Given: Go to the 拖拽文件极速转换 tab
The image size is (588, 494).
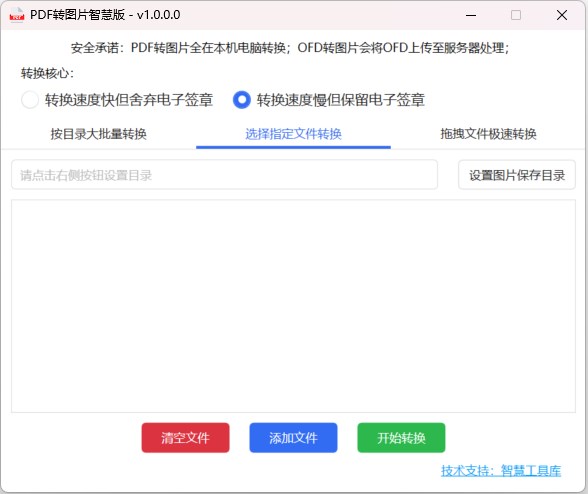Looking at the screenshot, I should coord(488,134).
